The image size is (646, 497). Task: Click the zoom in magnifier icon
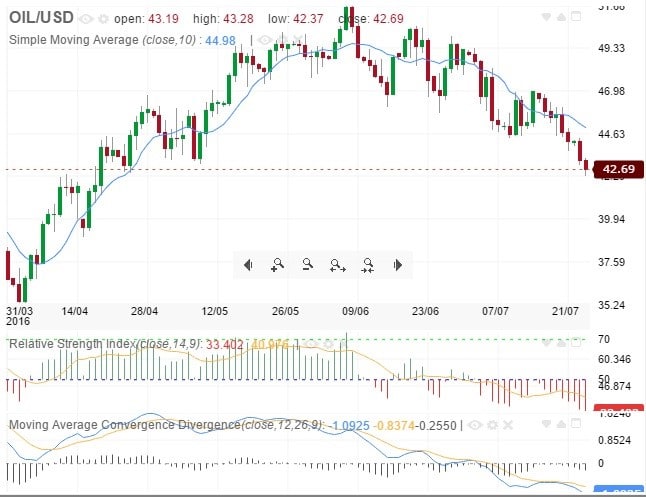coord(277,265)
